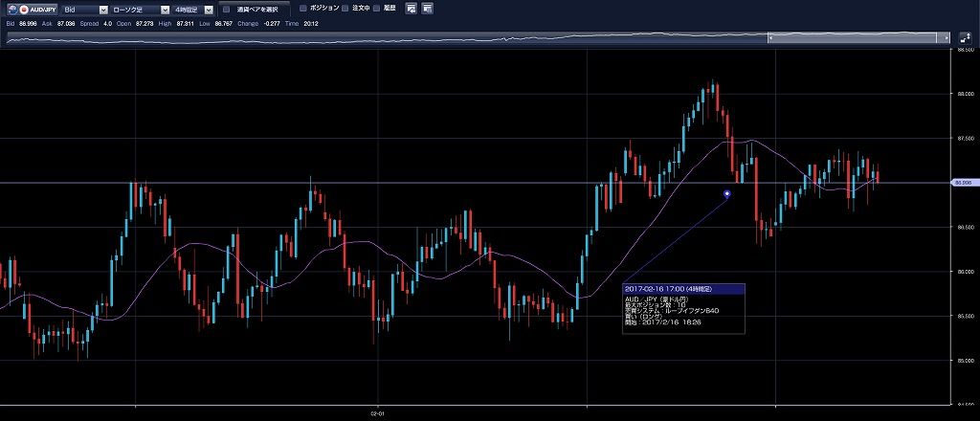Open the 4時間足 timeframe dropdown
980x421 pixels.
pos(192,10)
